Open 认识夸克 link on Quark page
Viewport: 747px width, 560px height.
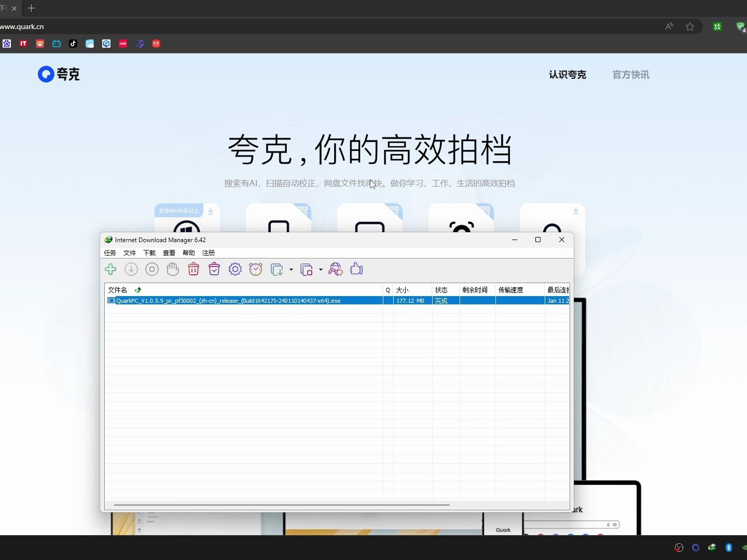pyautogui.click(x=568, y=75)
